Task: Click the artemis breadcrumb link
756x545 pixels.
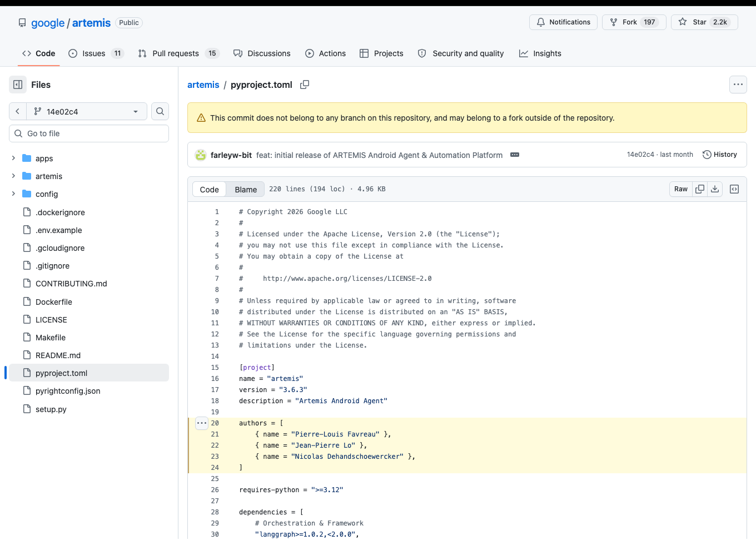Action: click(203, 85)
